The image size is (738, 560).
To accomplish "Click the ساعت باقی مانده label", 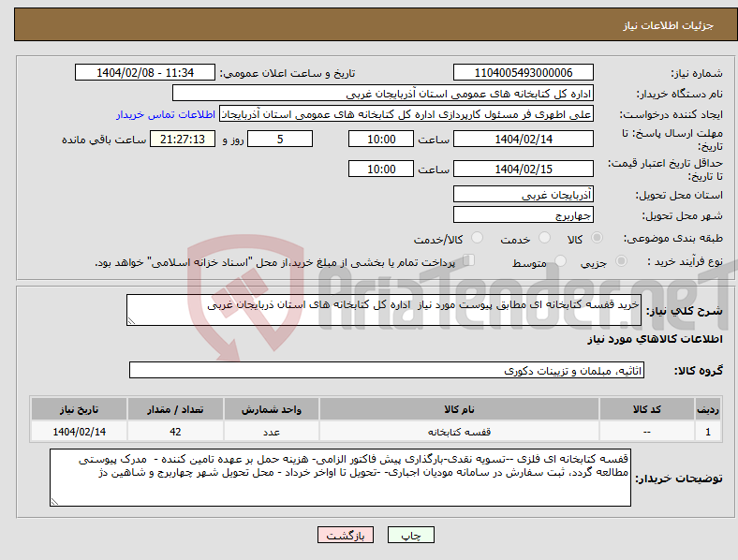I will pyautogui.click(x=104, y=140).
